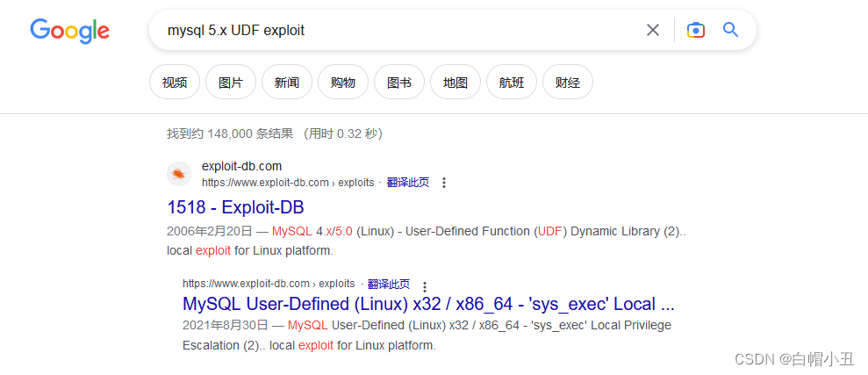Screen dimensions: 868x375
Task: Click the magnifying glass search icon
Action: tap(731, 29)
